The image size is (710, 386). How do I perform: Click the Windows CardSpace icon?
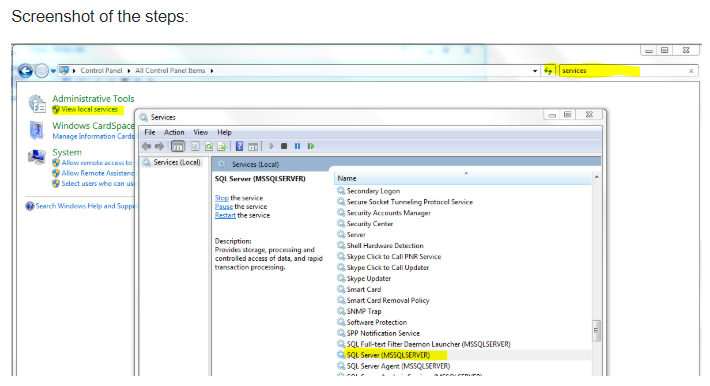pyautogui.click(x=37, y=130)
